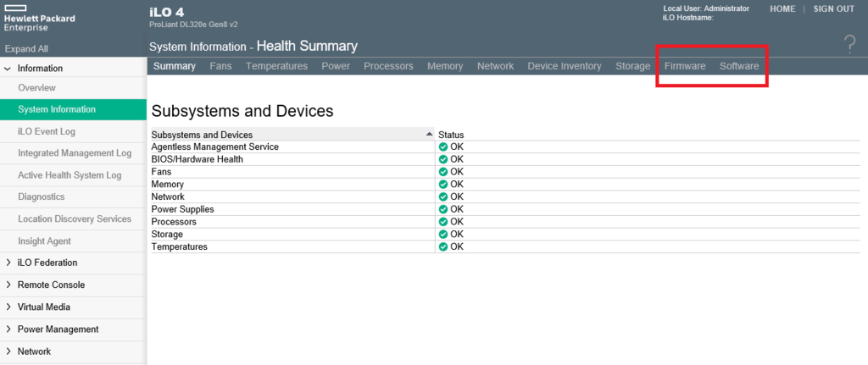Screen dimensions: 868x365
Task: Open the Device Inventory tab
Action: (x=565, y=66)
